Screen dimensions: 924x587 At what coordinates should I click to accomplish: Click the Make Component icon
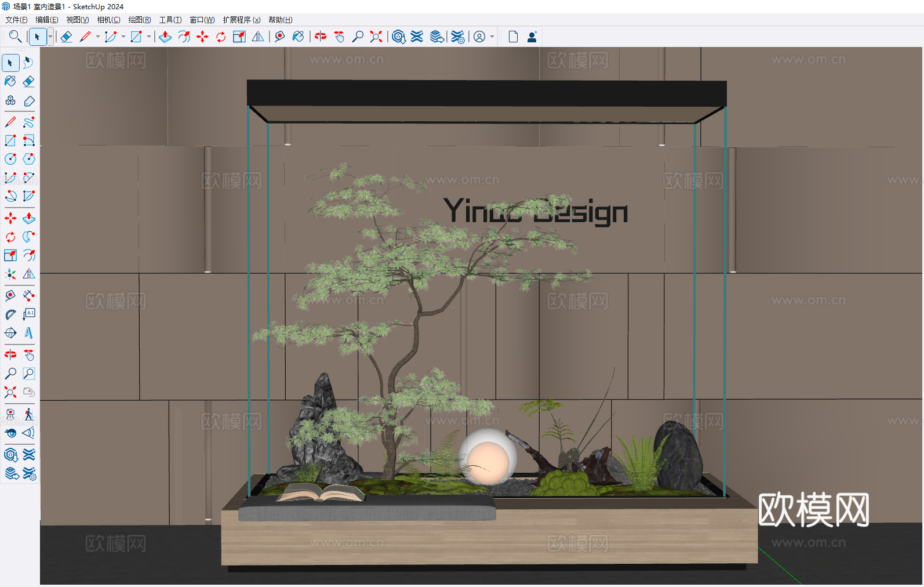tap(10, 101)
